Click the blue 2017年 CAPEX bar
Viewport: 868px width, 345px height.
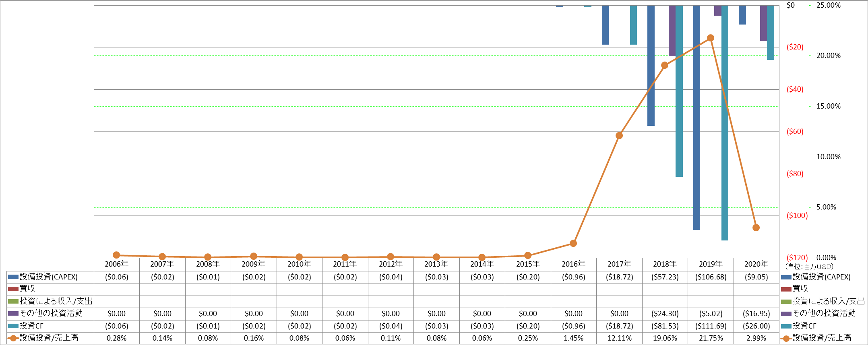(605, 25)
